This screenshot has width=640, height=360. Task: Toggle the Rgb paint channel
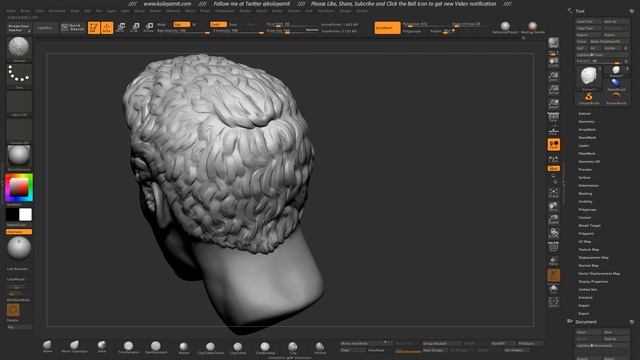[182, 24]
